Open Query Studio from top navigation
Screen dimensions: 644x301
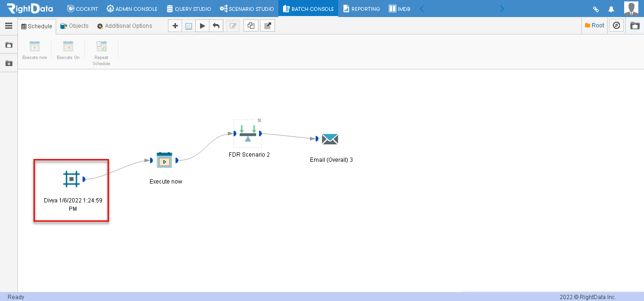[x=189, y=9]
